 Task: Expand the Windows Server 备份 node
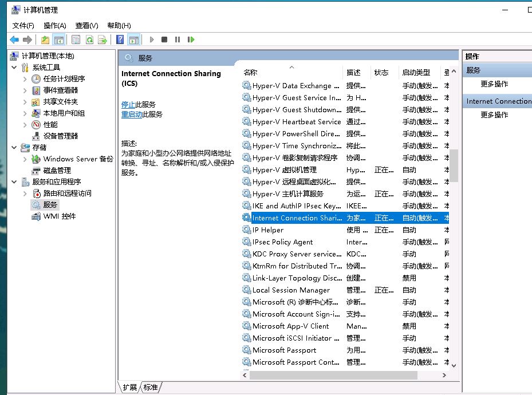click(x=25, y=159)
